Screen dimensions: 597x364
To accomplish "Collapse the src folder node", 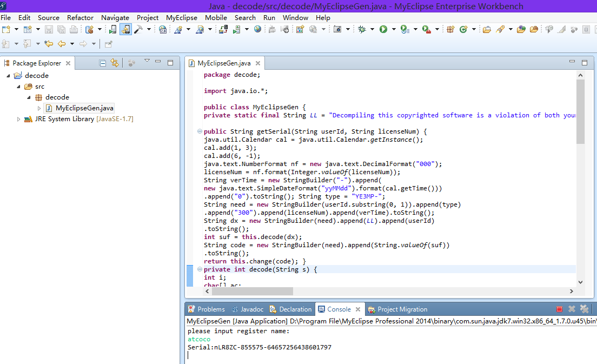I will coord(18,87).
